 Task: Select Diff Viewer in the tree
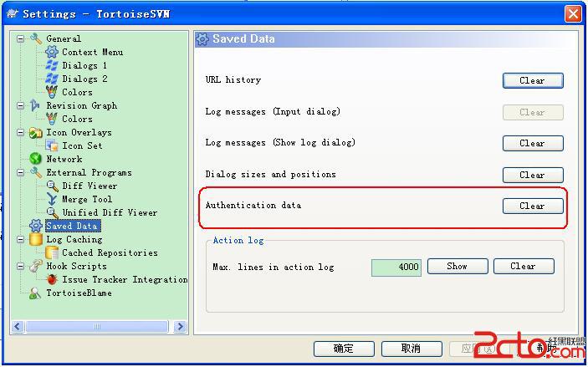pyautogui.click(x=89, y=186)
